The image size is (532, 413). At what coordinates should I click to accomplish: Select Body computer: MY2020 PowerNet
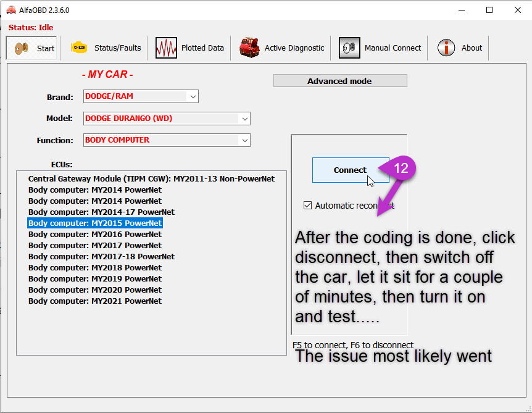[95, 290]
